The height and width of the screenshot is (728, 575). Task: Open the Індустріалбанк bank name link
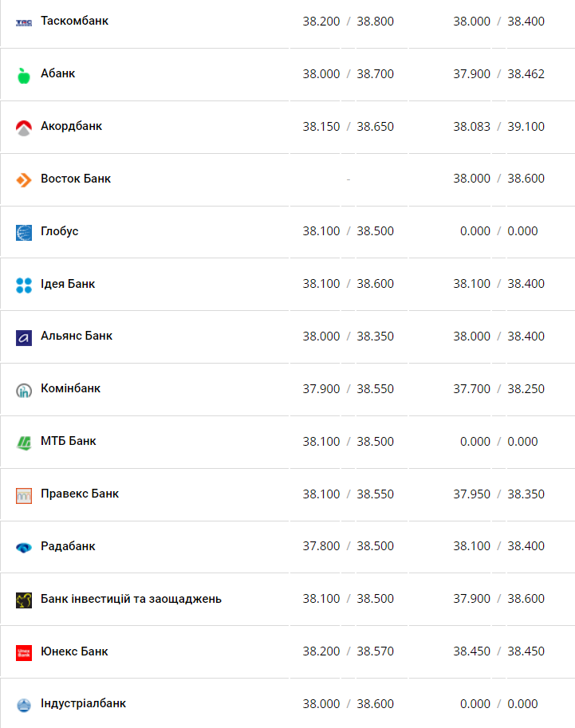pos(83,703)
